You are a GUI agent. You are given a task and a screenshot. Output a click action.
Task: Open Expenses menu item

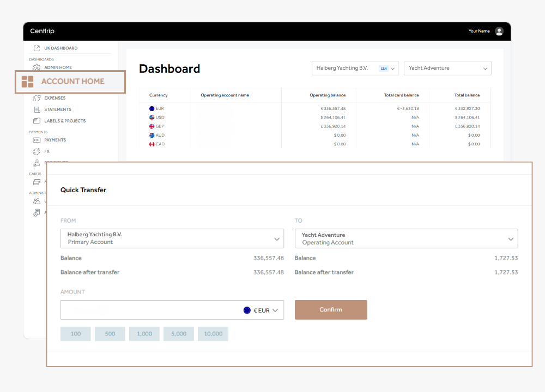coord(55,98)
